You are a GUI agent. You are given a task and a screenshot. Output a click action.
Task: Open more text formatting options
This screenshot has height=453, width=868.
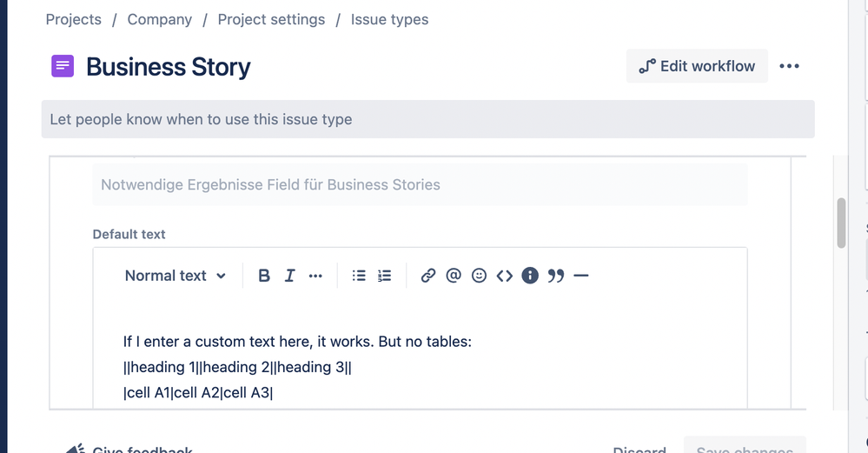pos(315,276)
